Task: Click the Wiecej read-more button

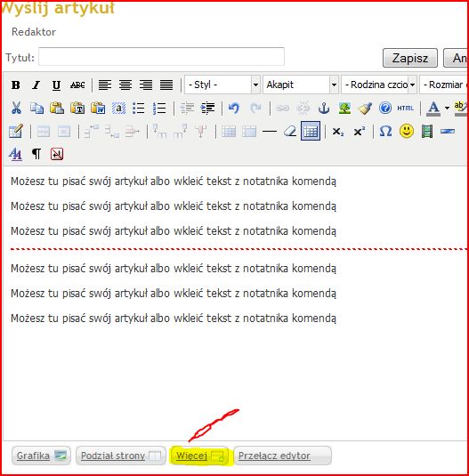Action: click(x=200, y=456)
